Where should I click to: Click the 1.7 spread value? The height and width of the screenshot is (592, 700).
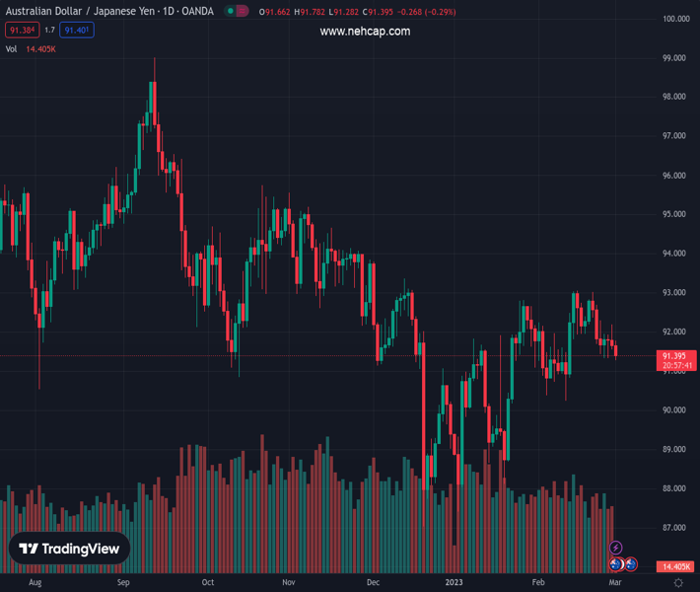pos(49,30)
